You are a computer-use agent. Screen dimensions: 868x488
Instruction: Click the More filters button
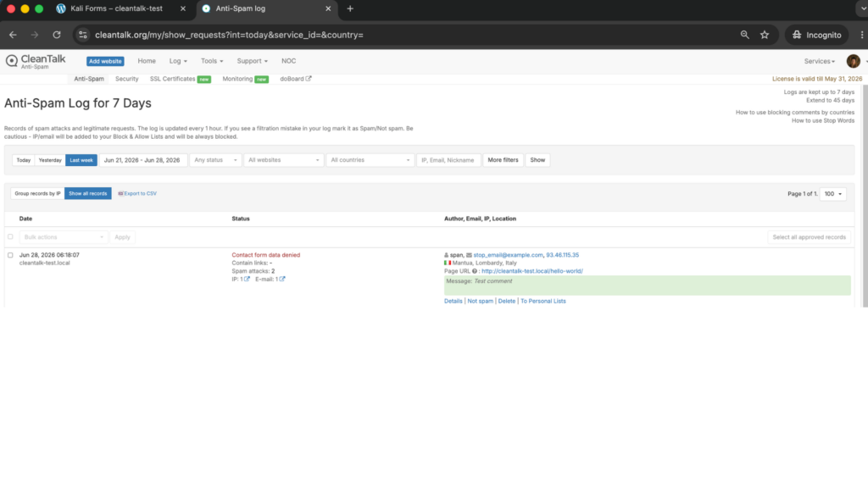tap(503, 160)
